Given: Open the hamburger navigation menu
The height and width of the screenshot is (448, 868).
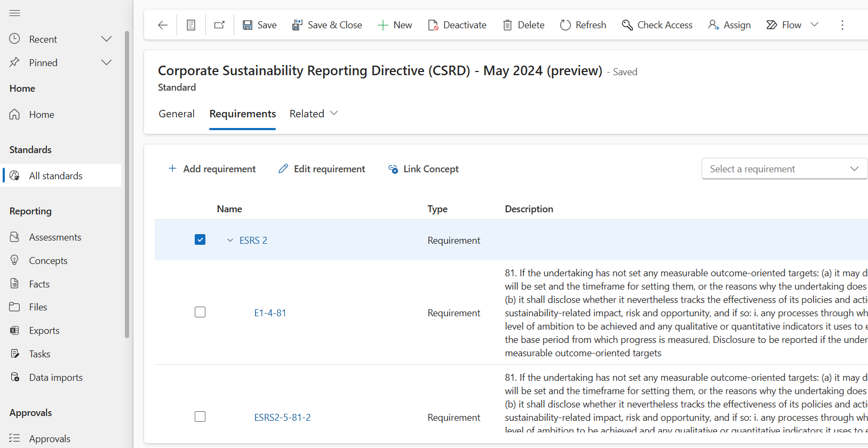Looking at the screenshot, I should (x=15, y=13).
